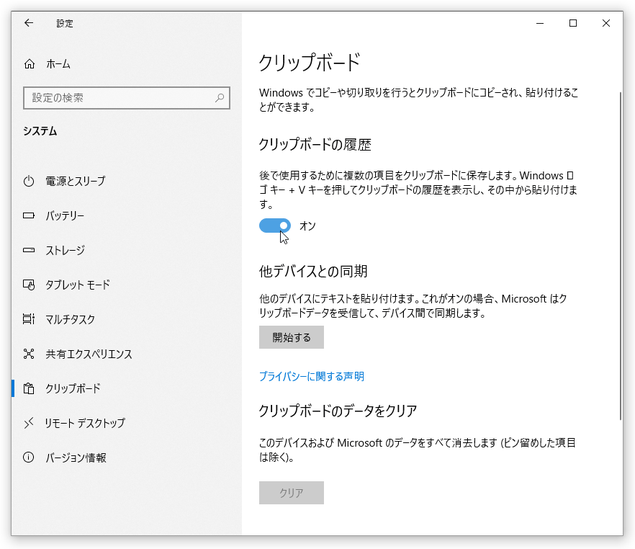This screenshot has width=635, height=549.
Task: Turn off クリップボードの履歴 toggle
Action: pos(275,226)
